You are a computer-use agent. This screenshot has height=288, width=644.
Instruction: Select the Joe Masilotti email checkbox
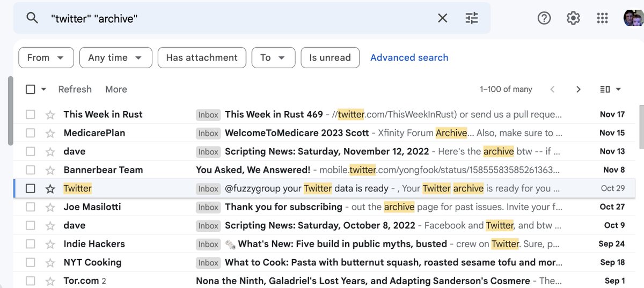coord(31,207)
